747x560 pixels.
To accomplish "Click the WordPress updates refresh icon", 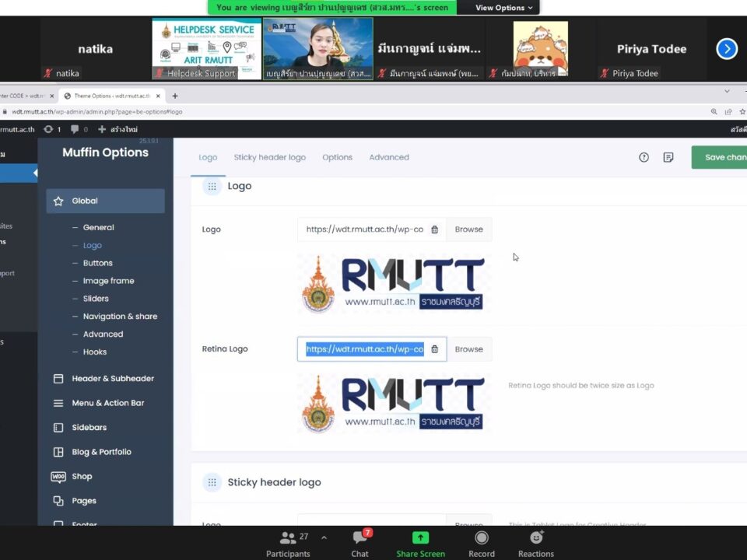I will pos(48,129).
